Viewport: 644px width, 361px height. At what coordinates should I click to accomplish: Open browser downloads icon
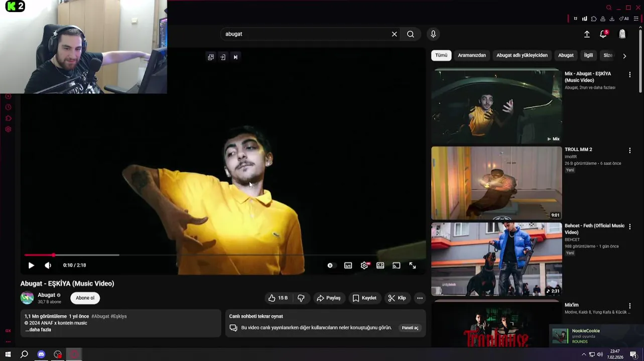[611, 19]
